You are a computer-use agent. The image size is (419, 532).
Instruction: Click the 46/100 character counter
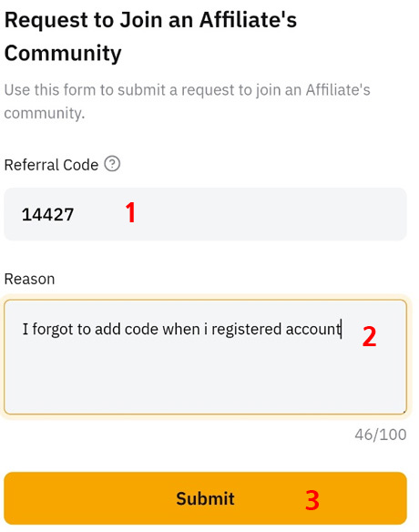coord(381,435)
